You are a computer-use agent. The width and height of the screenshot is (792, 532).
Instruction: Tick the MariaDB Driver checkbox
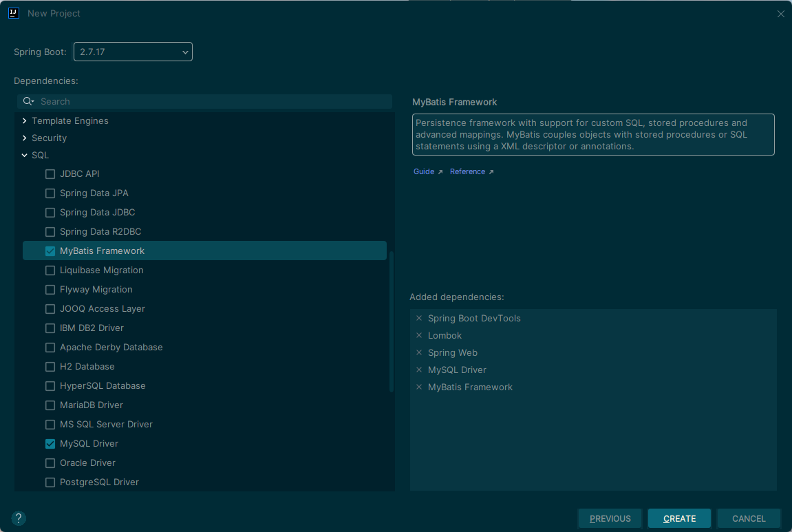[50, 405]
